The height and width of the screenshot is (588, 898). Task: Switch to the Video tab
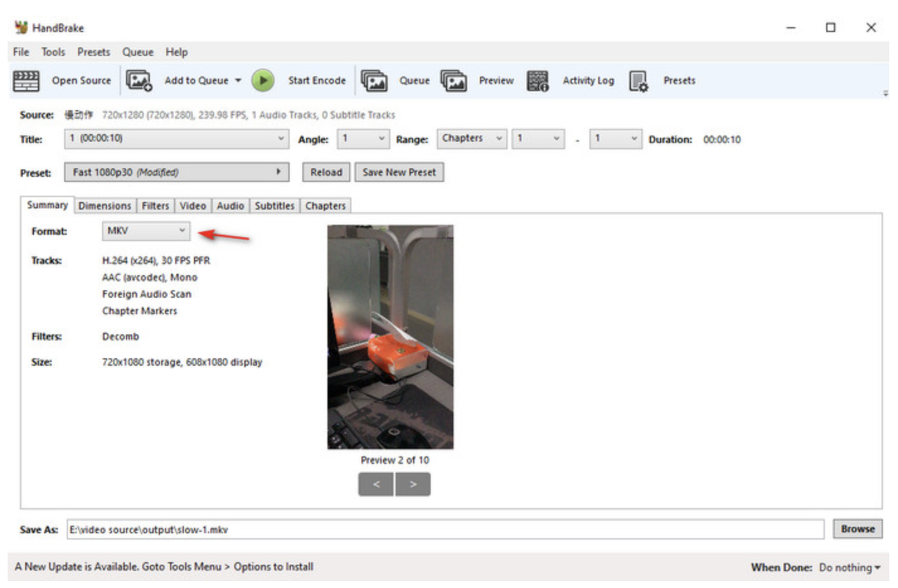(192, 206)
